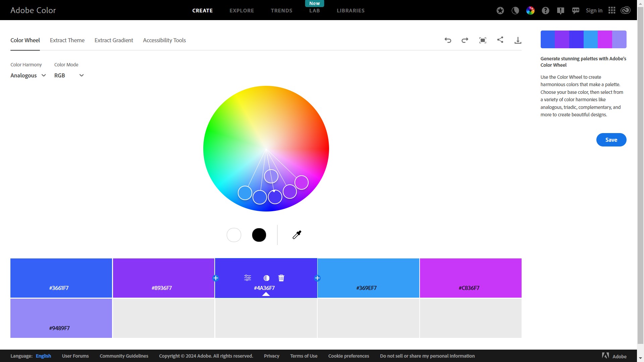This screenshot has height=362, width=644.
Task: Change language via English link
Action: (44, 356)
